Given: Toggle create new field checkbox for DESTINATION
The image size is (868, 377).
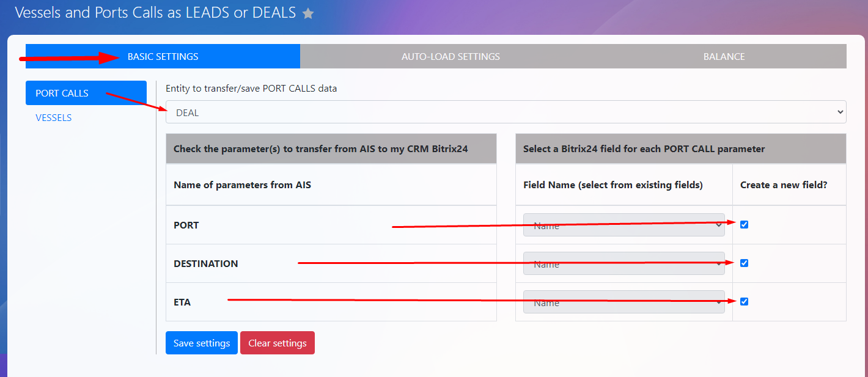Looking at the screenshot, I should pos(744,263).
